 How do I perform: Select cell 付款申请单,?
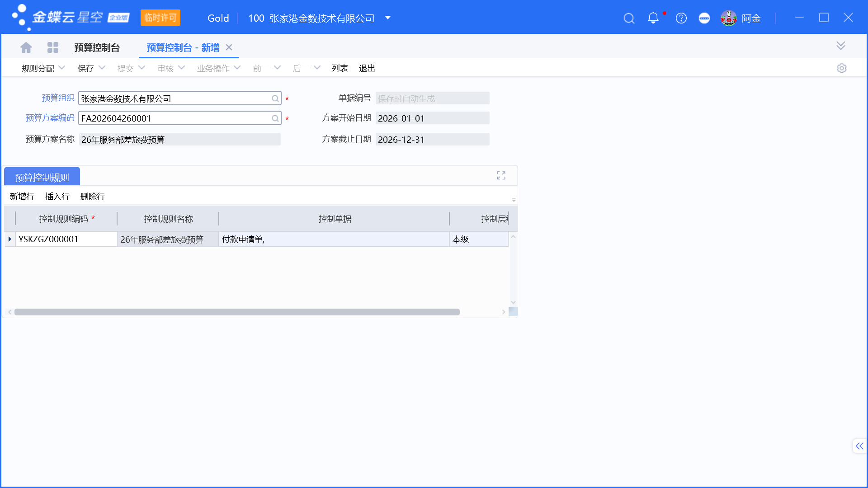point(334,239)
